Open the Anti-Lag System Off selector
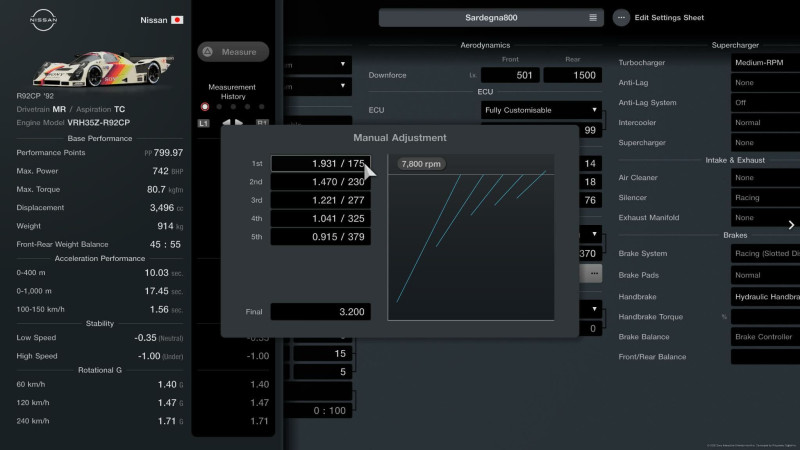 [x=765, y=102]
